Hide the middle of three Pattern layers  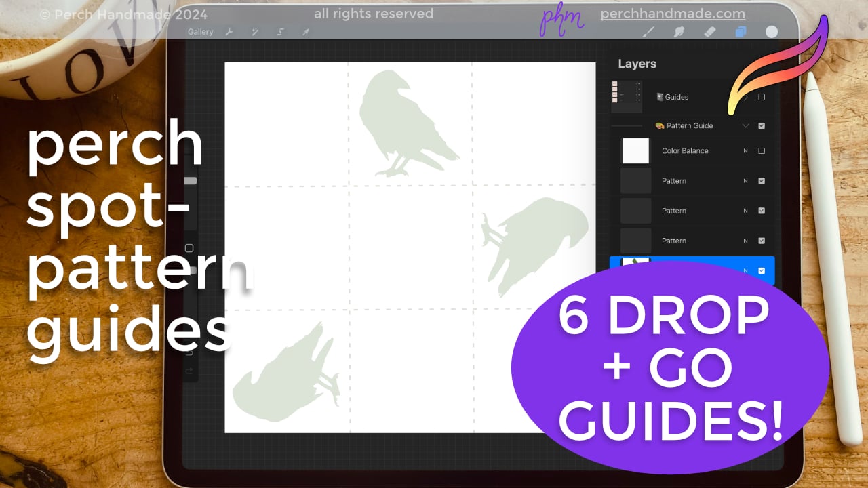[762, 211]
